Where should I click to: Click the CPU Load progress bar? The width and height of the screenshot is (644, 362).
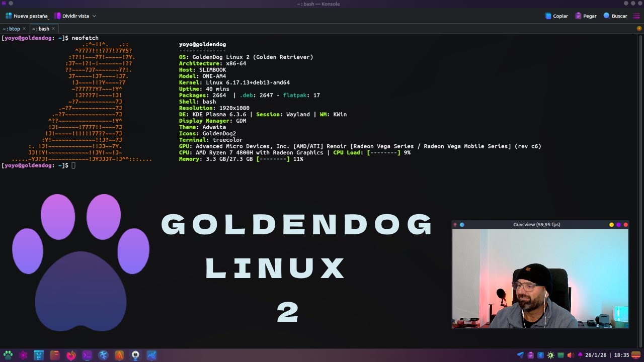383,152
